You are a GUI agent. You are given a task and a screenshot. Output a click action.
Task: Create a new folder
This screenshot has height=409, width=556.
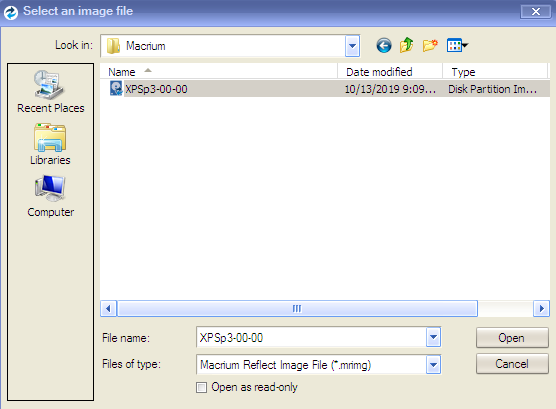tap(430, 45)
